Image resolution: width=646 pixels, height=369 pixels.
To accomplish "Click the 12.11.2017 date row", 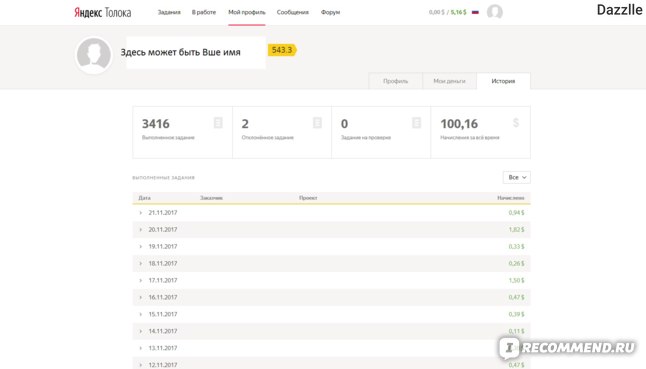I will click(331, 364).
